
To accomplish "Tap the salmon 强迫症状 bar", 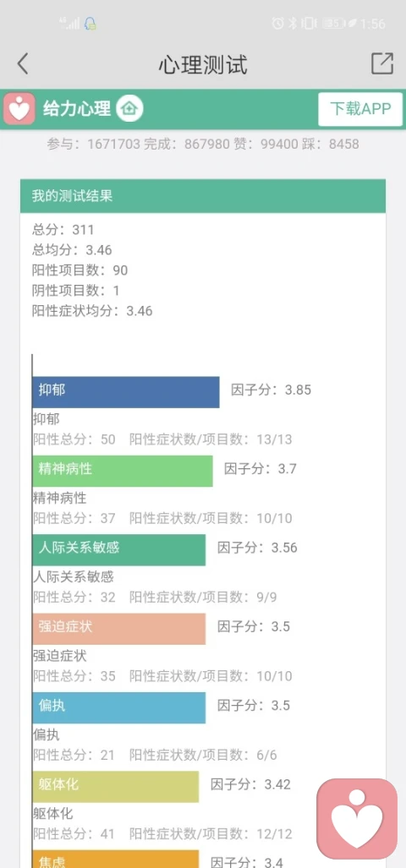I will (118, 629).
